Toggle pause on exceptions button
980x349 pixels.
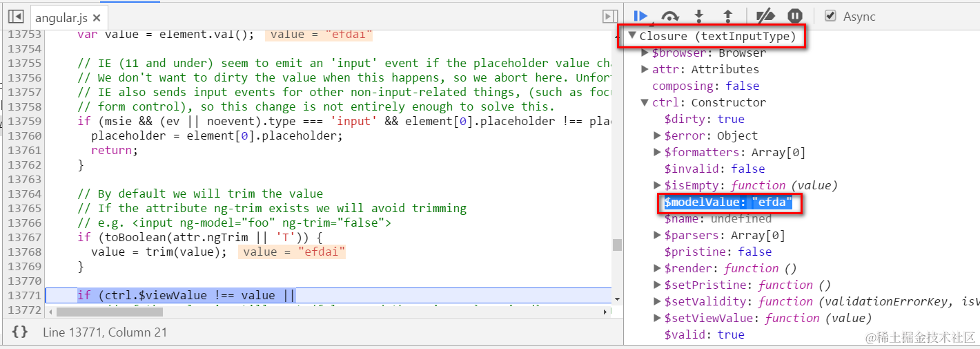click(x=795, y=16)
